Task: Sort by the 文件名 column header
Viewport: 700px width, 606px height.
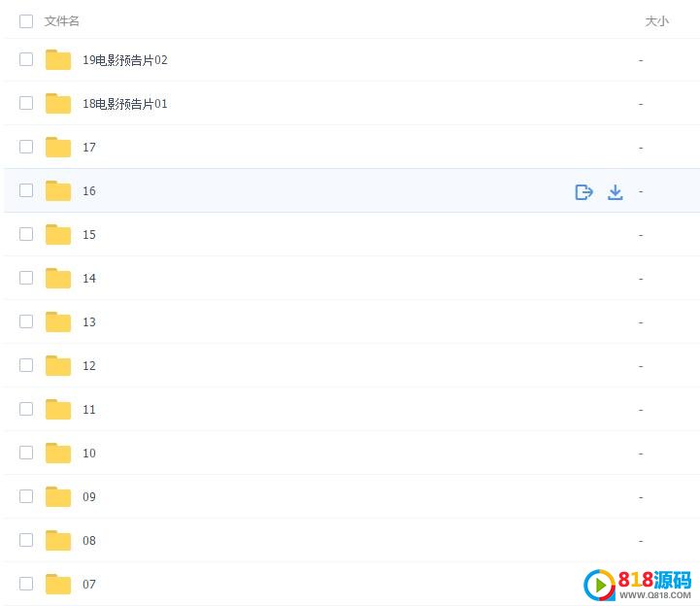Action: tap(61, 21)
